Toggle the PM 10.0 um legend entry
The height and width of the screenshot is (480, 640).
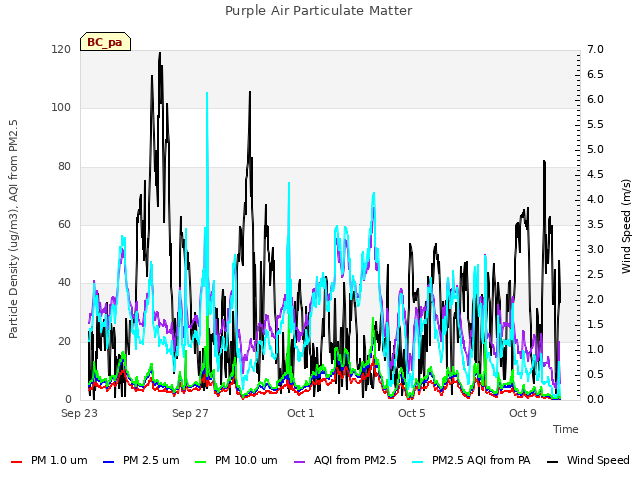click(x=236, y=461)
